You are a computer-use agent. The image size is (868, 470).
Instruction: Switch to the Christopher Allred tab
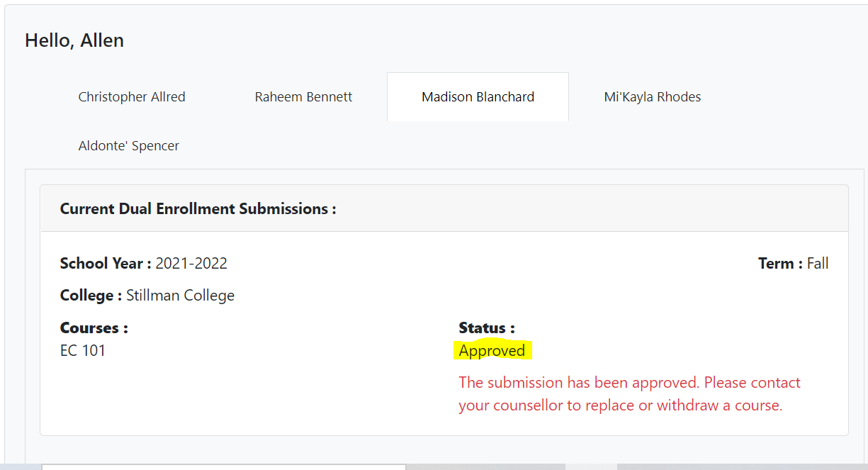[x=132, y=97]
